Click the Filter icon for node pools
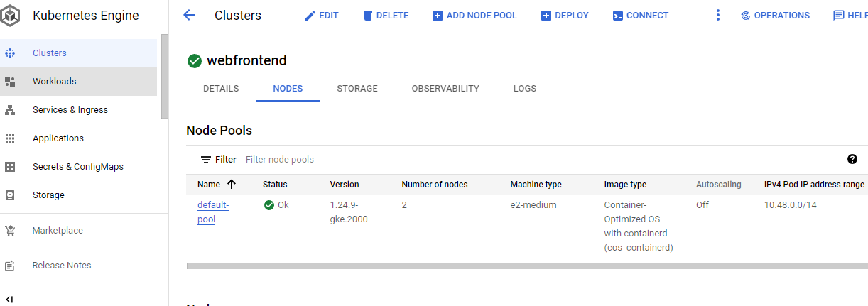Image resolution: width=868 pixels, height=306 pixels. (x=206, y=160)
